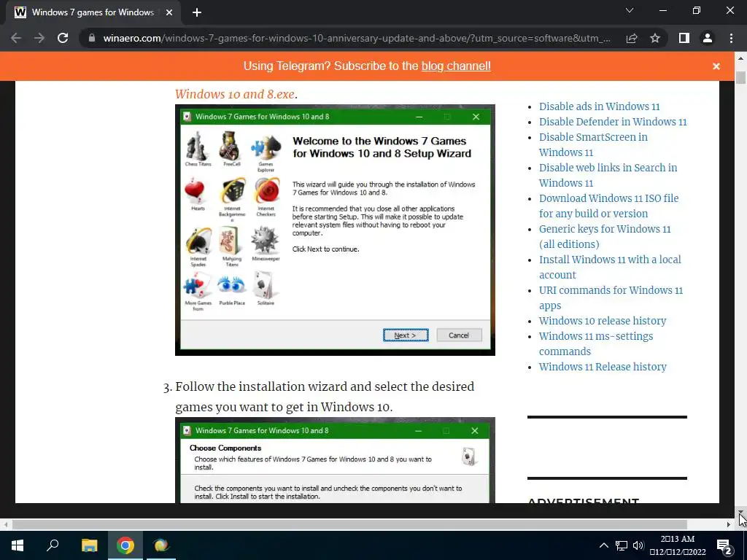Open the taskbar app next to Chrome
The image size is (747, 560).
coord(161,545)
